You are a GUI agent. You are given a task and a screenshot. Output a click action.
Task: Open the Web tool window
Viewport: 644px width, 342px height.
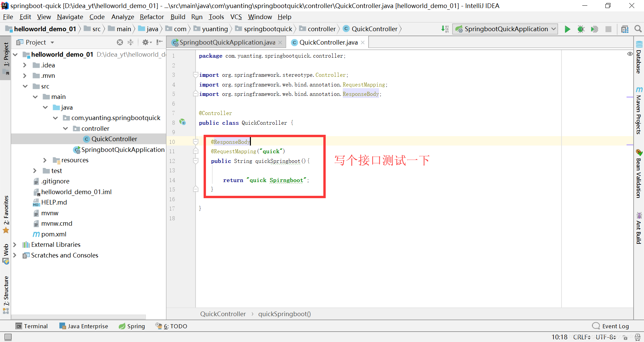click(6, 254)
